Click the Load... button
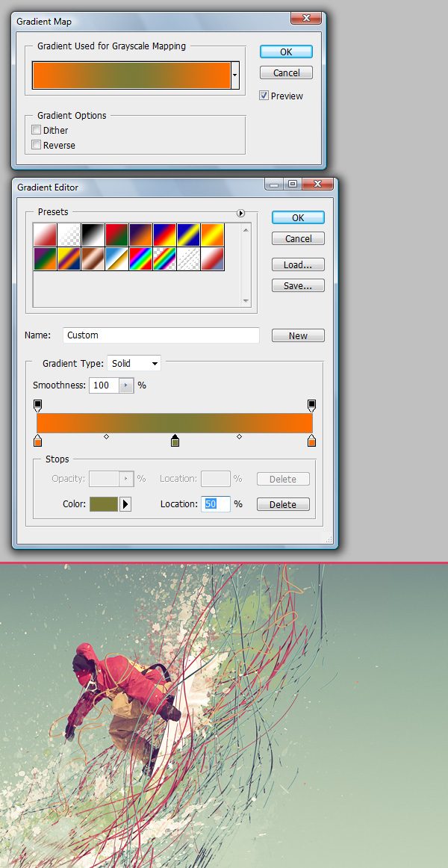The image size is (448, 868). click(298, 264)
